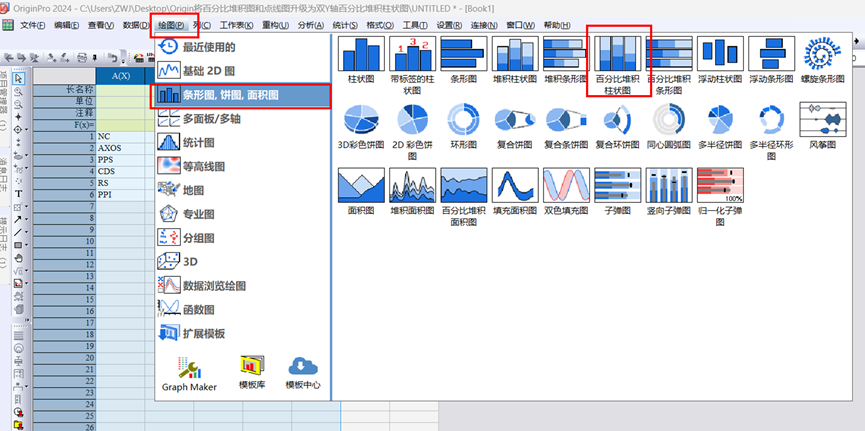
Task: Open the 工作表(K) worksheet menu
Action: [236, 25]
